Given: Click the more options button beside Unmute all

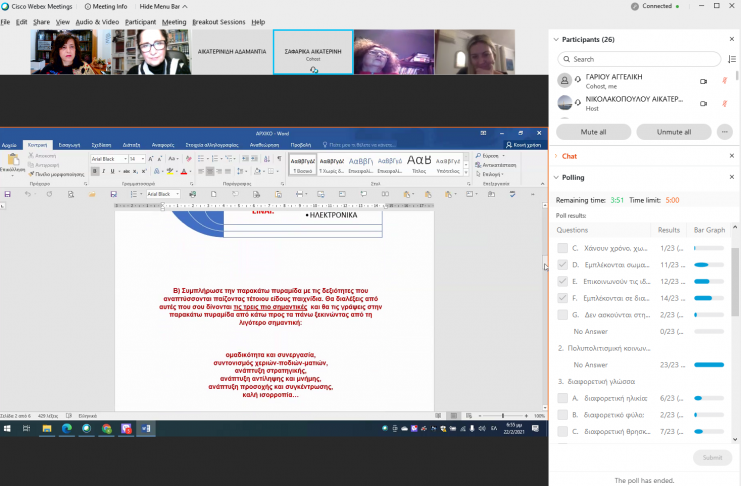Looking at the screenshot, I should coord(724,132).
